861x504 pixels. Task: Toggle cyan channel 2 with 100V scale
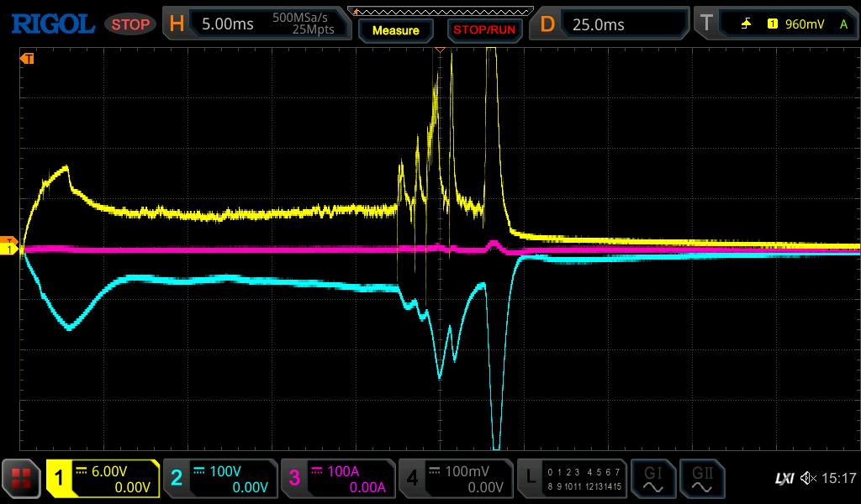coord(220,479)
